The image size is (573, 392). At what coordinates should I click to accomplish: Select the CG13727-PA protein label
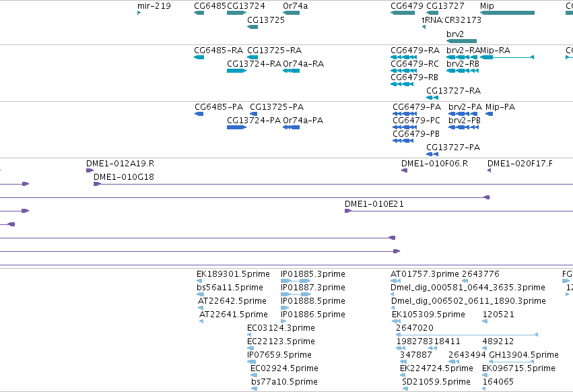453,148
